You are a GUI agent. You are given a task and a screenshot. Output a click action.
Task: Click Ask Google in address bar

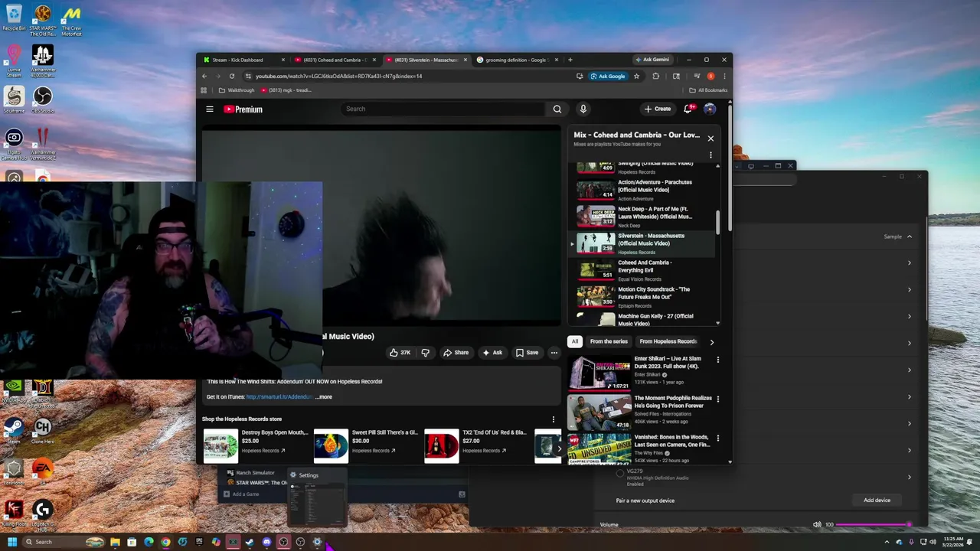pos(607,76)
